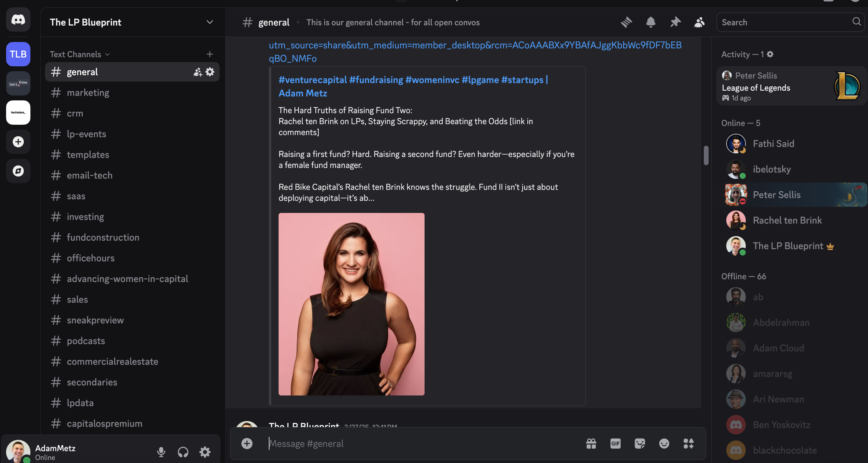
Task: Open the podcasts channel
Action: [x=132, y=341]
